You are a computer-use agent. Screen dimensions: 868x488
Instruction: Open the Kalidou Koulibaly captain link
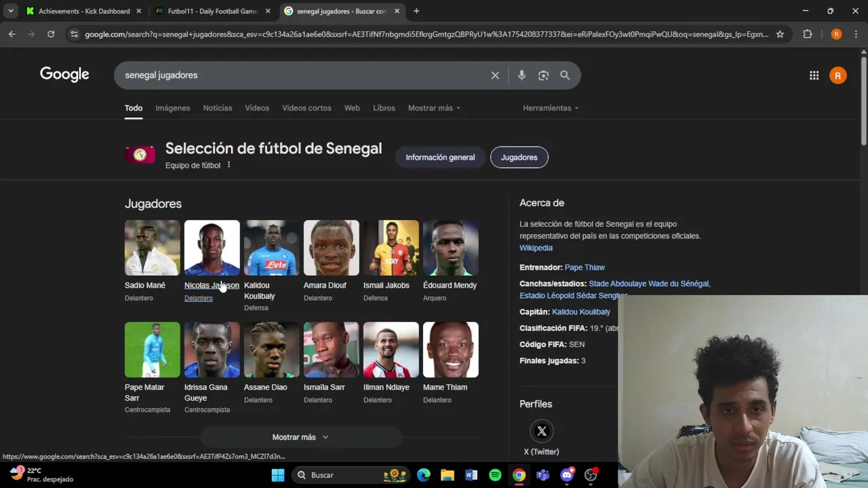[x=581, y=312]
